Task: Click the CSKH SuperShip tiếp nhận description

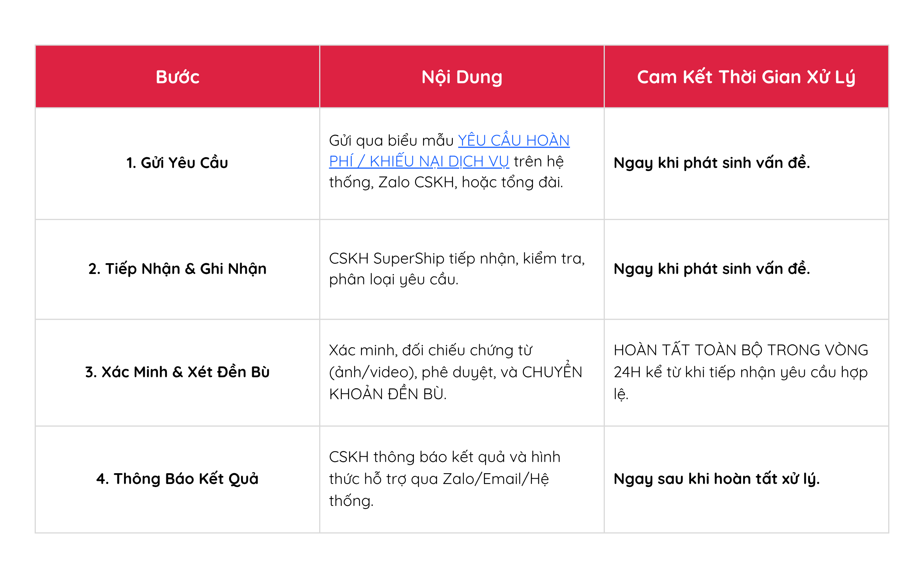Action: [x=457, y=259]
